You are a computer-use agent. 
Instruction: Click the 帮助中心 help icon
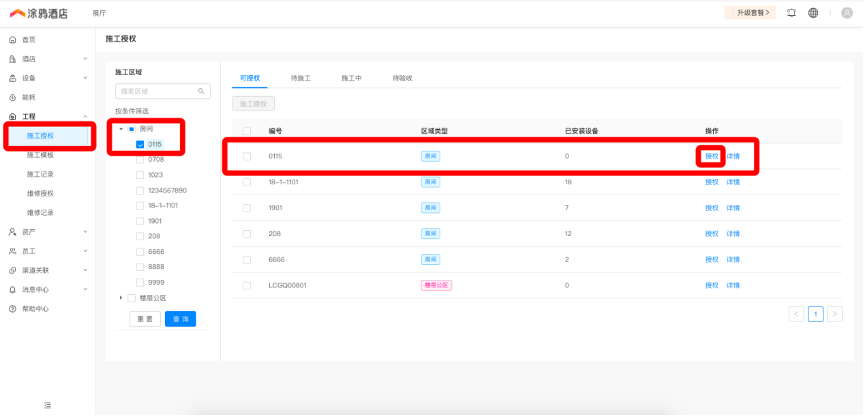coord(13,309)
